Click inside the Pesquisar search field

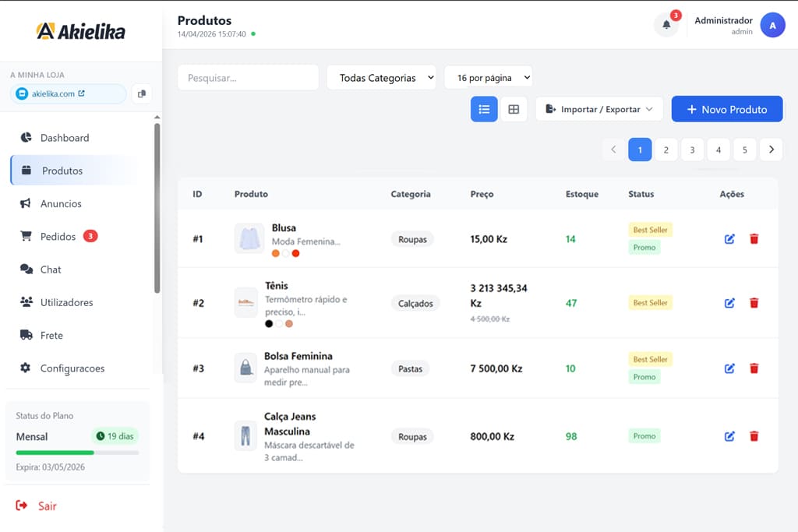click(x=248, y=77)
